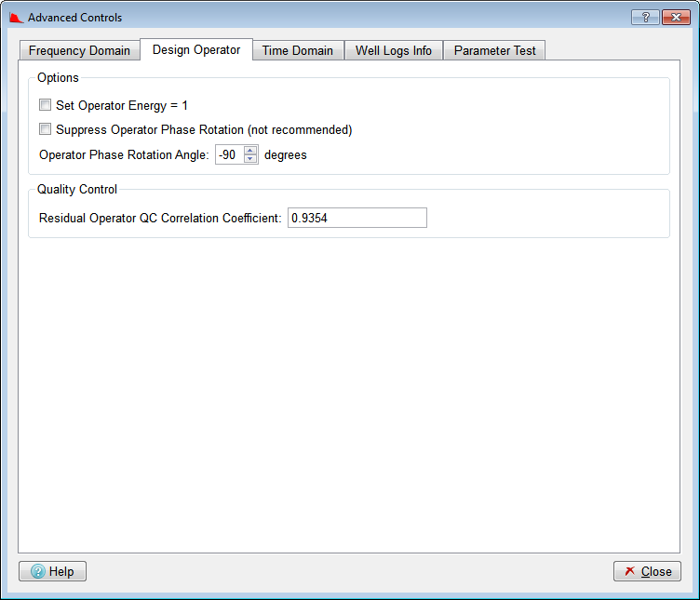Toggle Suppress Operator Phase Rotation checkbox
This screenshot has width=700, height=600.
coord(45,129)
